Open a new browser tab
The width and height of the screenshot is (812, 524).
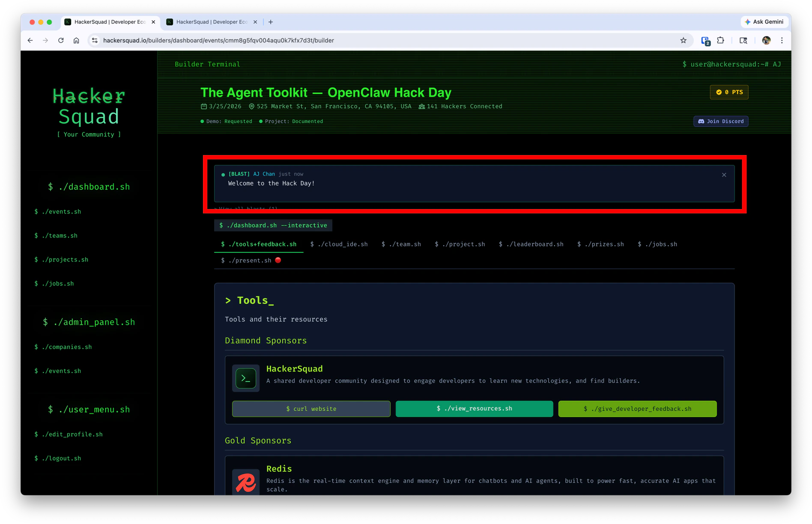click(271, 22)
